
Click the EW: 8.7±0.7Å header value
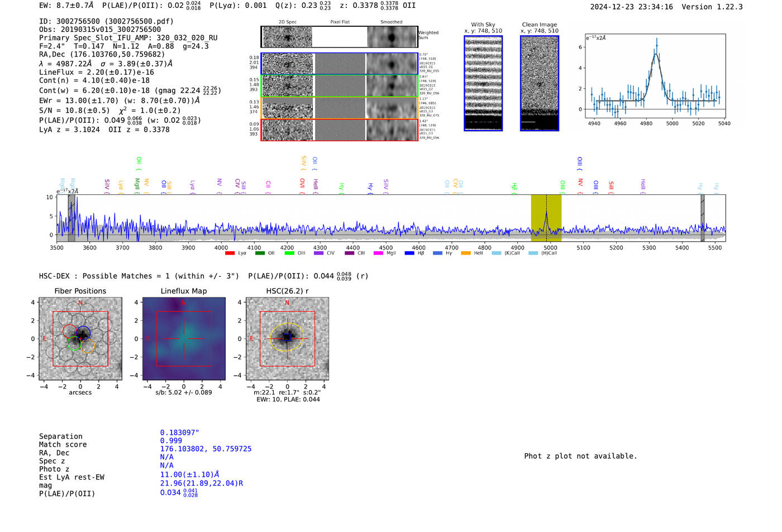[66, 5]
